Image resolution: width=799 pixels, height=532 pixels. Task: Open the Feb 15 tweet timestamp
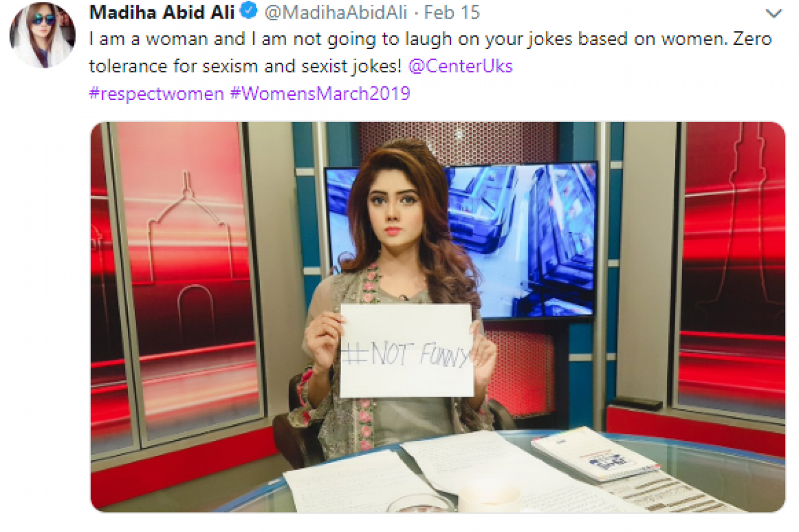coord(451,12)
